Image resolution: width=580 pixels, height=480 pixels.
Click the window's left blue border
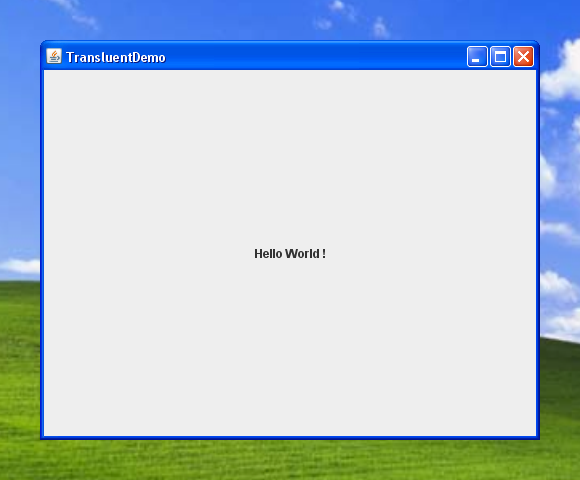(42, 251)
